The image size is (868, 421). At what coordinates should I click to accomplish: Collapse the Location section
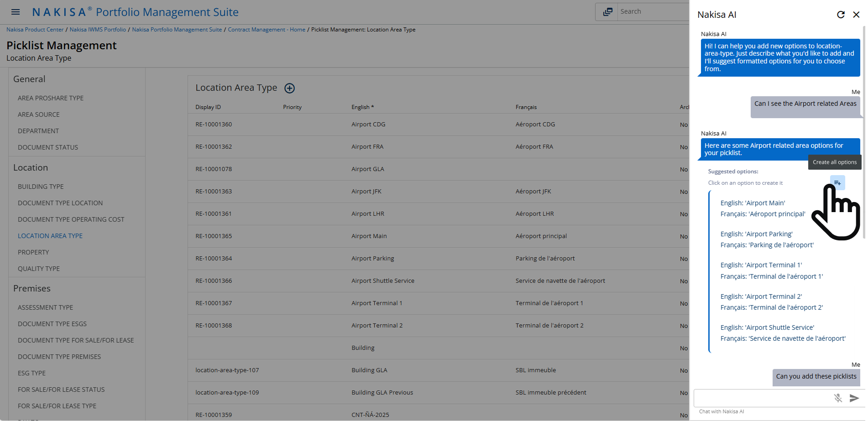point(31,167)
